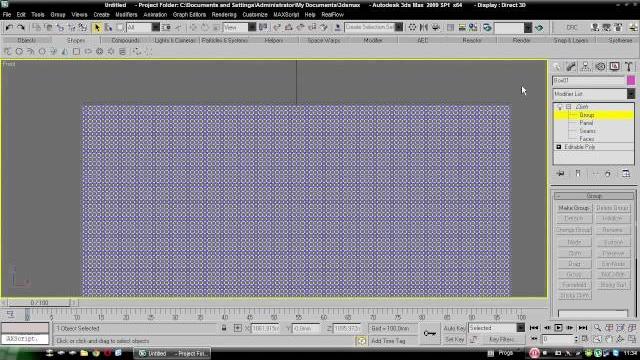The width and height of the screenshot is (640, 360).
Task: Select the Panel sub-object level
Action: point(586,123)
